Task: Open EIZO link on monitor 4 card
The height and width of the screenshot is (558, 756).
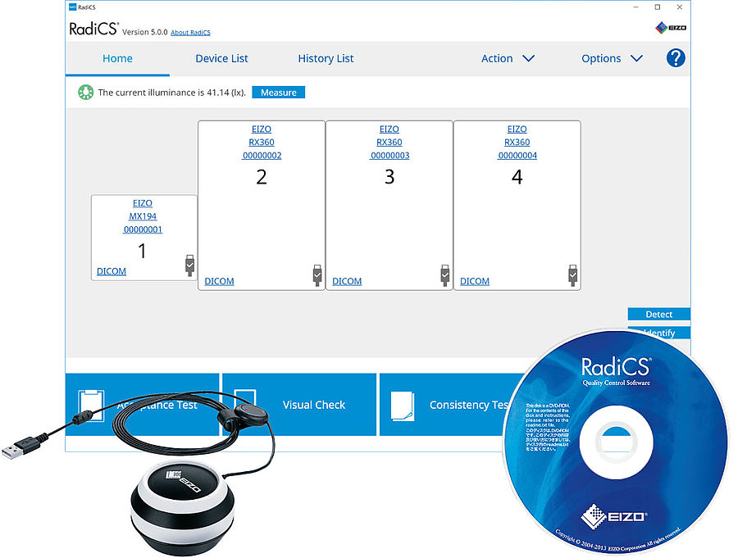Action: click(x=517, y=129)
